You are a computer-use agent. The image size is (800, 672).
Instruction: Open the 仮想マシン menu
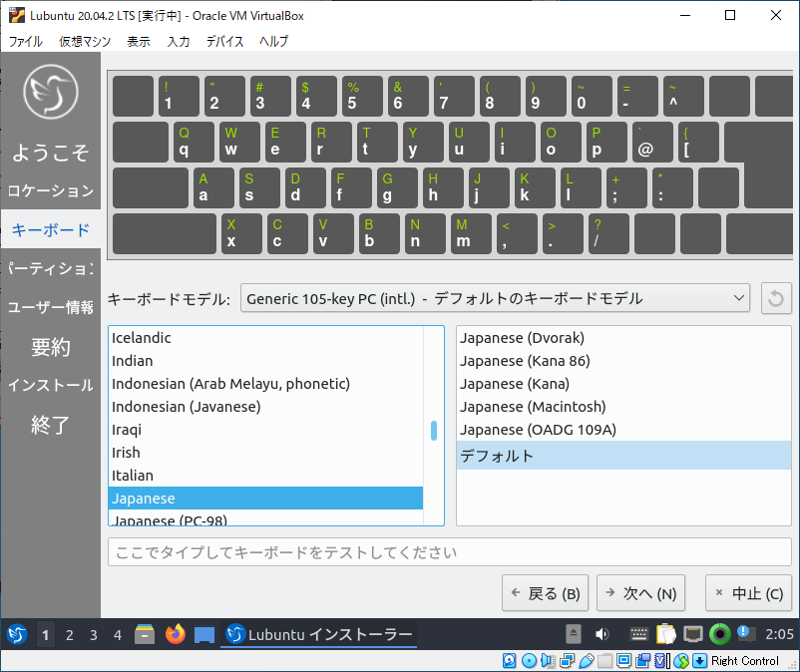[85, 41]
